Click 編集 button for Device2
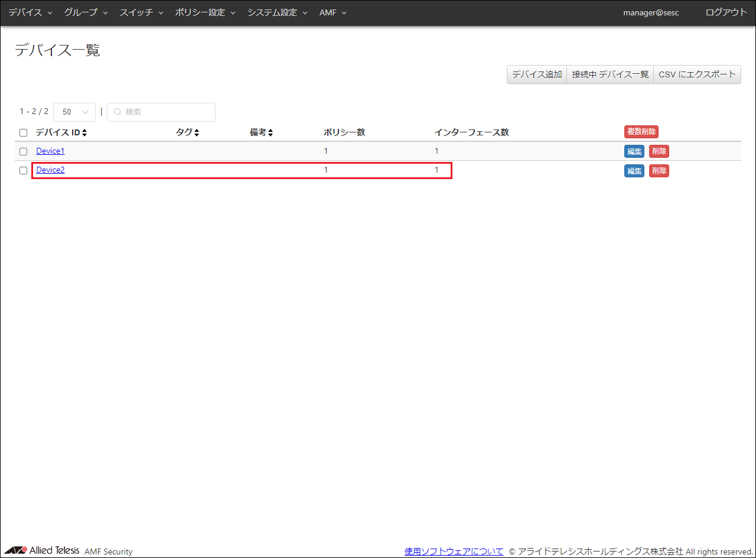756x558 pixels. point(634,171)
